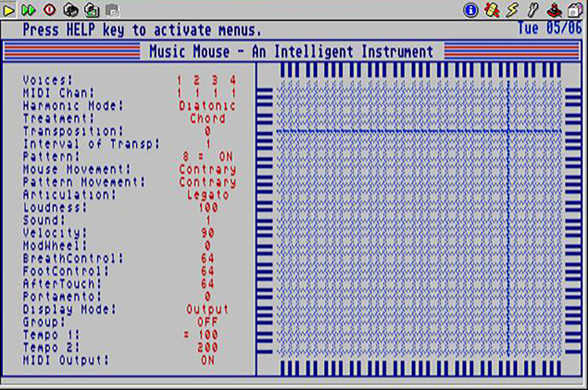Select the Treatment Chord value
Viewport: 588px width, 390px height.
coord(207,119)
